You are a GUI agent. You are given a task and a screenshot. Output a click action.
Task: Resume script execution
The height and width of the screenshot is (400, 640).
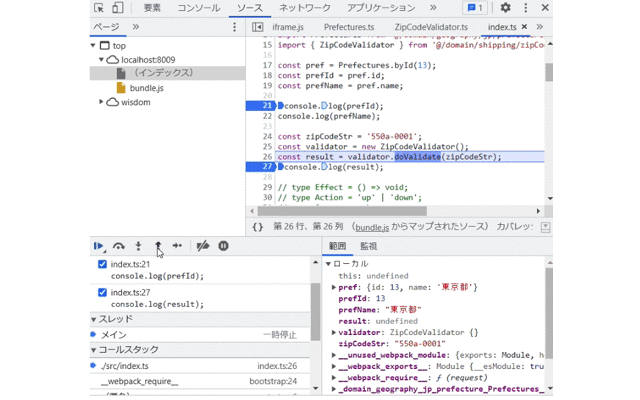98,246
